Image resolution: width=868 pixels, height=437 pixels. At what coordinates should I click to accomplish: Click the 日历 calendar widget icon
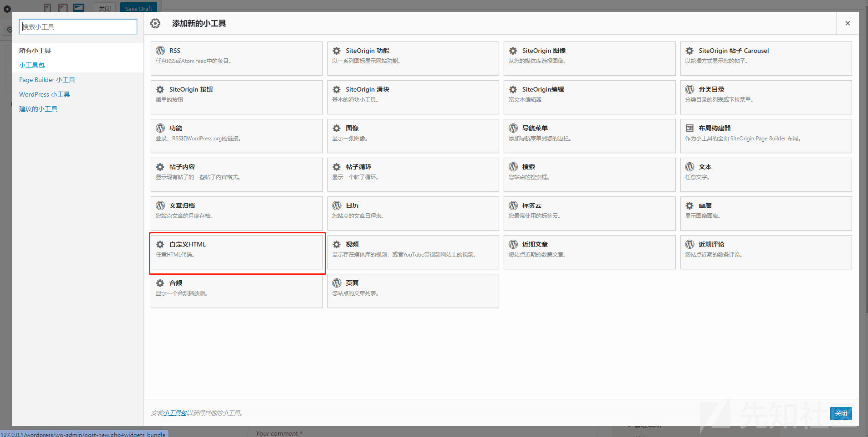click(337, 206)
